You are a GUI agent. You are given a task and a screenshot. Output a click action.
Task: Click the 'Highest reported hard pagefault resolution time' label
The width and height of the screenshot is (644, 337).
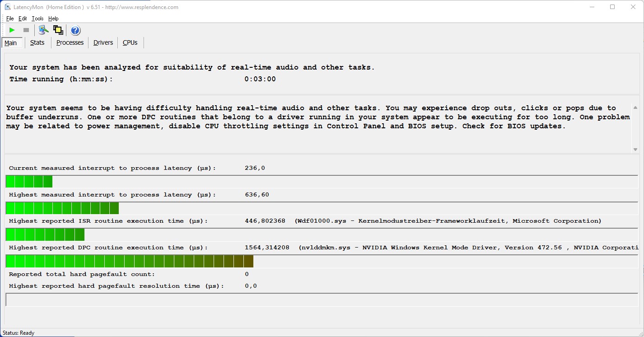tap(117, 286)
